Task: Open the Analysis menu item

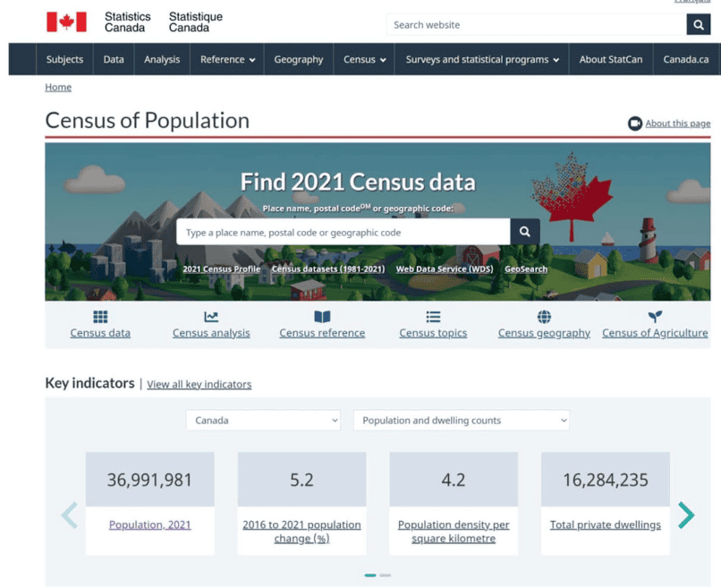Action: 162,59
